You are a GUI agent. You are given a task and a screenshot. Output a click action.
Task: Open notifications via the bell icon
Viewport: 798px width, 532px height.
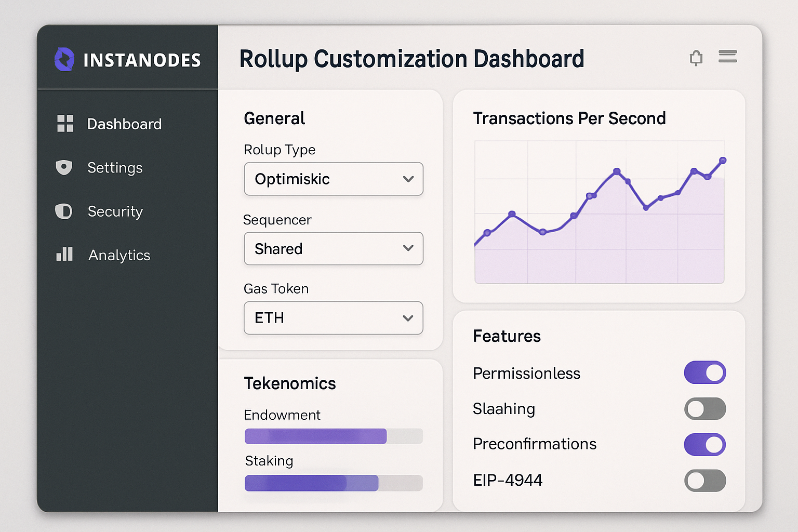pos(696,57)
